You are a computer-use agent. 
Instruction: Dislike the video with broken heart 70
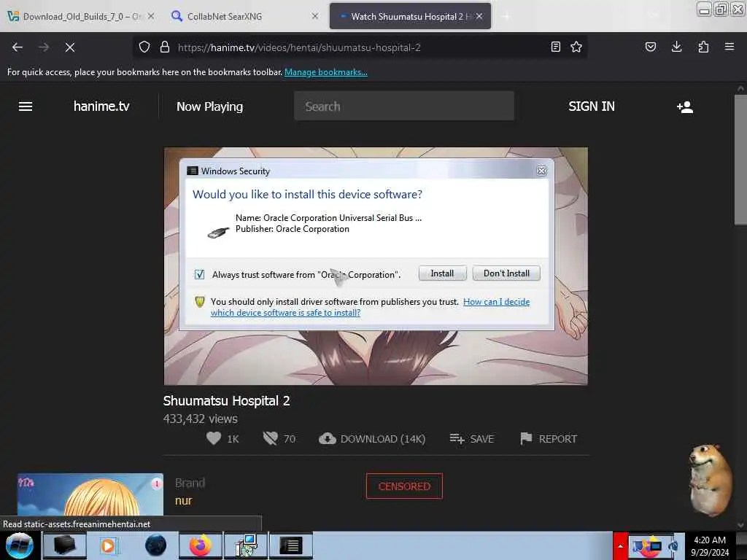(279, 438)
